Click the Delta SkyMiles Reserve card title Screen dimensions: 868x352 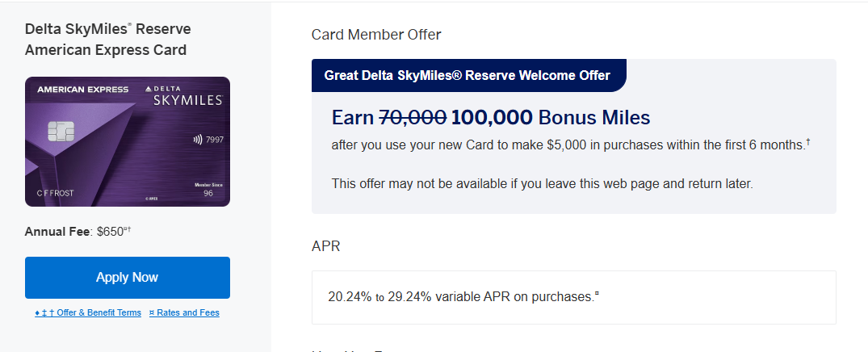[x=107, y=40]
